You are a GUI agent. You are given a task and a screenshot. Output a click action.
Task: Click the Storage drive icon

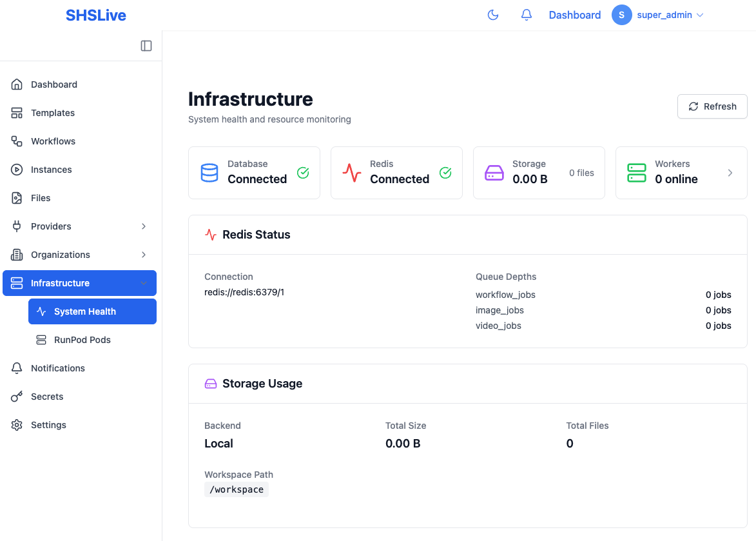pyautogui.click(x=494, y=172)
